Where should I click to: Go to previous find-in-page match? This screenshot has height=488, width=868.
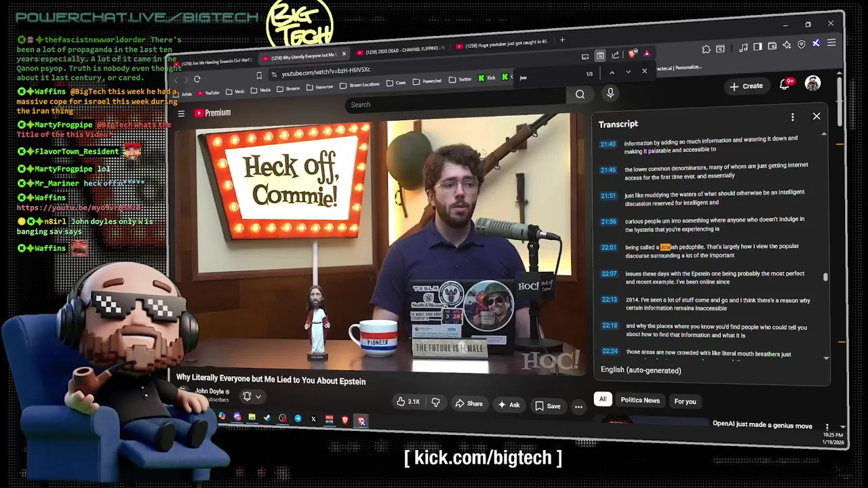click(x=612, y=73)
